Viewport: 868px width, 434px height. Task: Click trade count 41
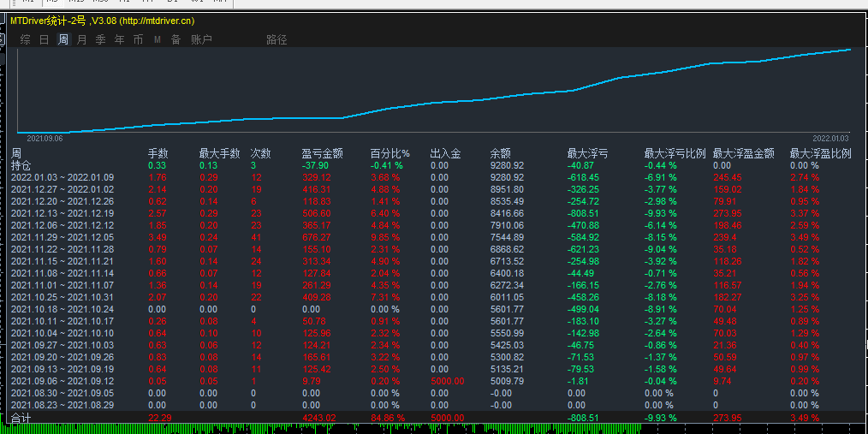[x=256, y=237]
